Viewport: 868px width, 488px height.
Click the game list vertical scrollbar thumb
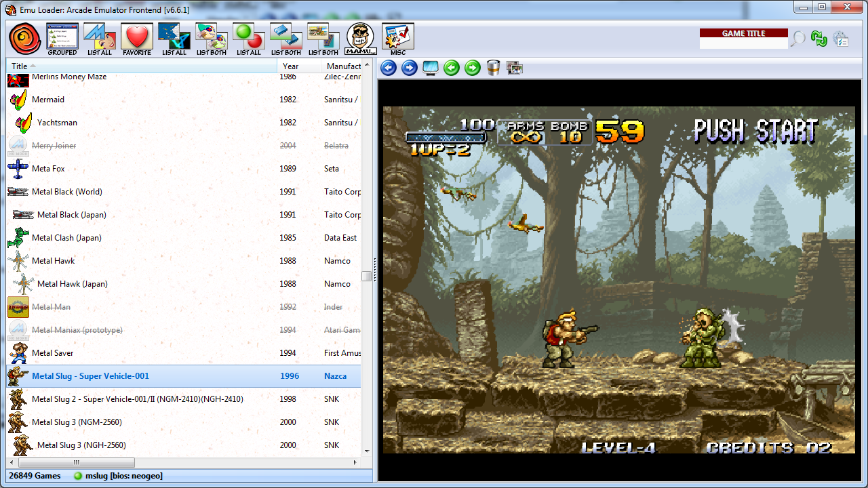pyautogui.click(x=367, y=276)
